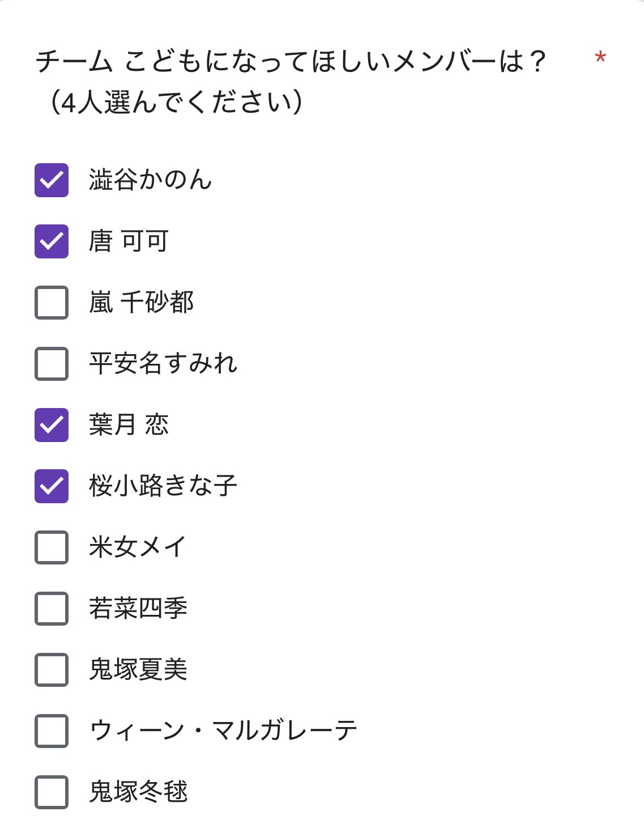Tick the 平安名すみれ checkbox
644x824 pixels.
pos(52,364)
